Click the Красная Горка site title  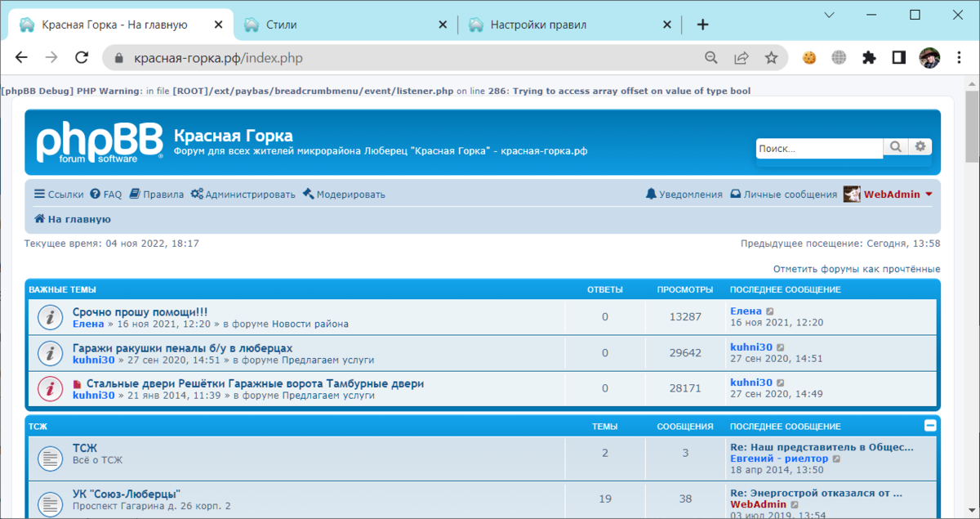point(233,136)
